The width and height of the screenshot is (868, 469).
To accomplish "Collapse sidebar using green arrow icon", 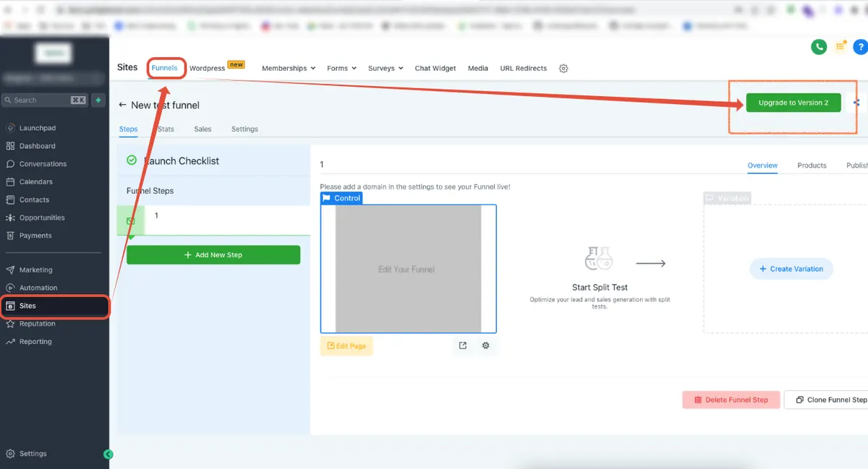I will [109, 455].
